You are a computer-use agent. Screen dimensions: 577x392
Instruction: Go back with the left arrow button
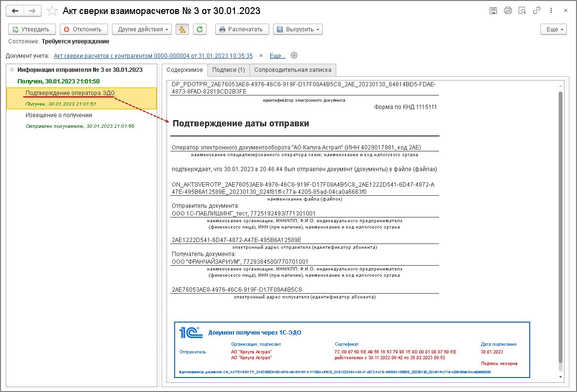click(x=15, y=11)
